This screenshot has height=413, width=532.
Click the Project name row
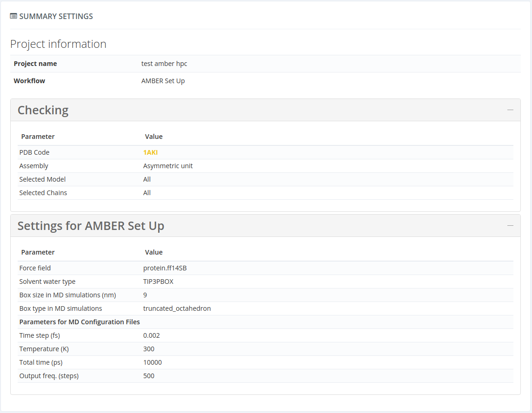pos(35,64)
